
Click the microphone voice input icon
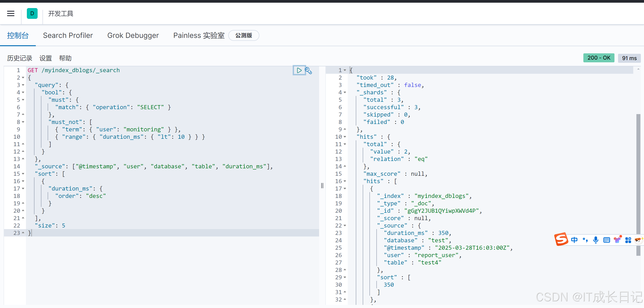click(596, 240)
